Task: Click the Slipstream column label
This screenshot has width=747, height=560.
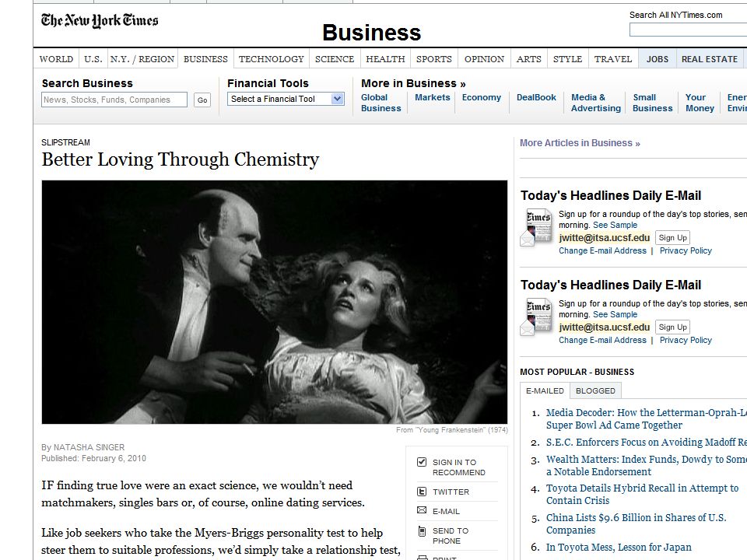Action: (x=65, y=142)
